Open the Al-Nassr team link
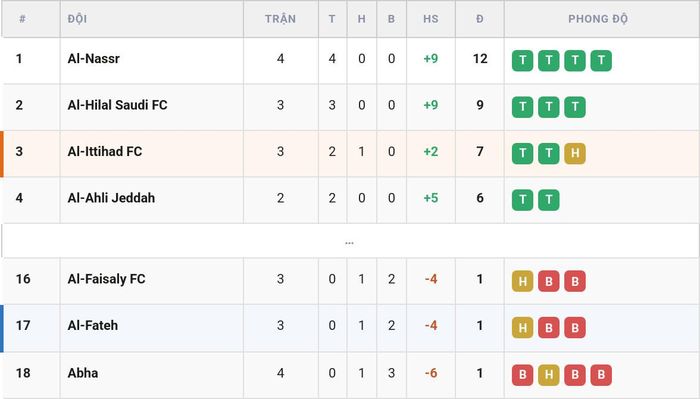This screenshot has height=399, width=700. (94, 58)
